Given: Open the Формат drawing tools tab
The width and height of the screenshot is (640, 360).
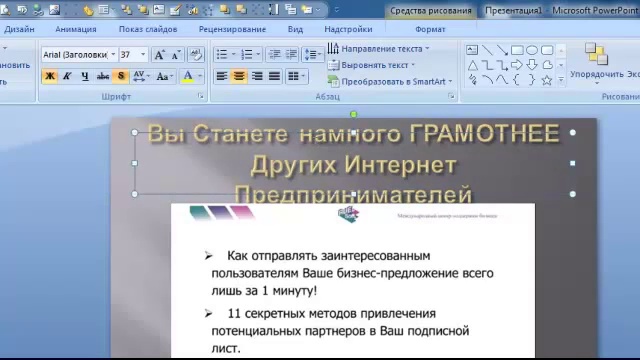Looking at the screenshot, I should click(430, 29).
